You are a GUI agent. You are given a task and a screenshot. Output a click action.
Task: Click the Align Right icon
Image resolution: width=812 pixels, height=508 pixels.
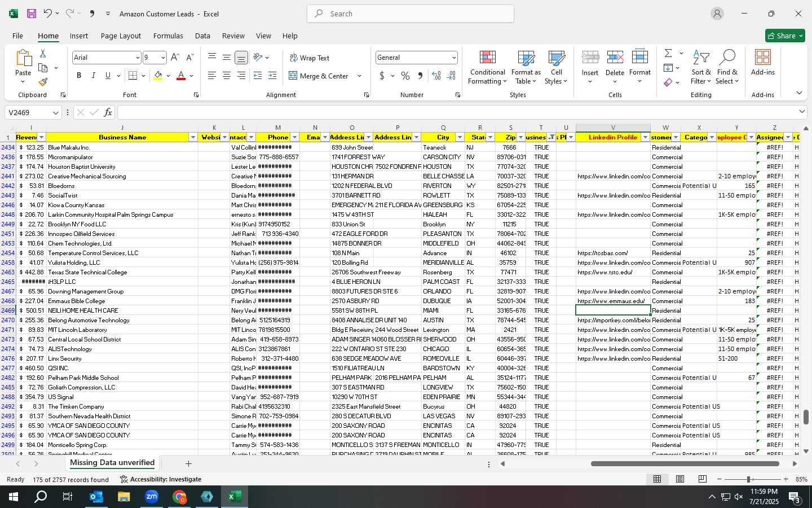[x=241, y=76]
